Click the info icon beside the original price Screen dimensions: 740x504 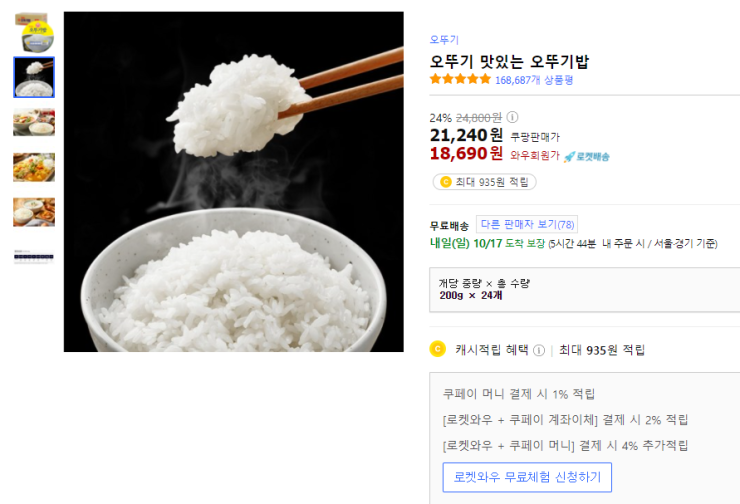[x=513, y=117]
